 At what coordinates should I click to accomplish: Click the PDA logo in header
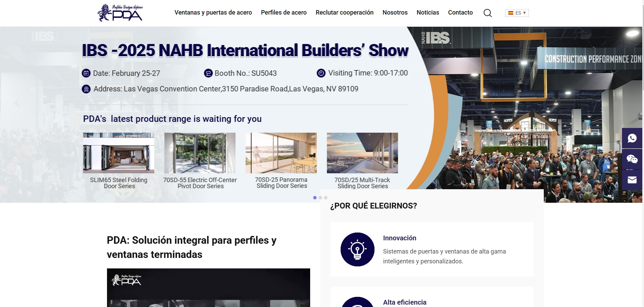click(x=120, y=13)
